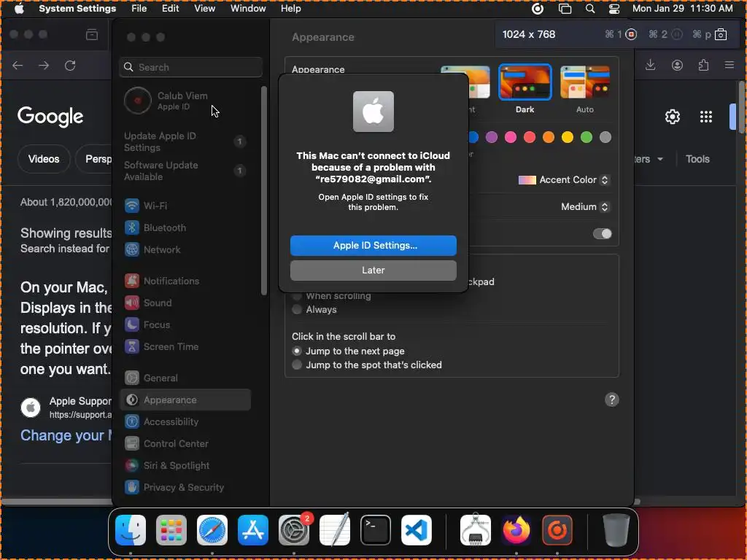747x560 pixels.
Task: Open the File menu
Action: (139, 9)
